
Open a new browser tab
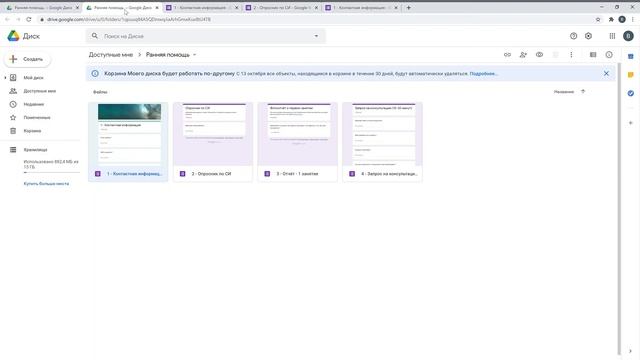(x=409, y=8)
